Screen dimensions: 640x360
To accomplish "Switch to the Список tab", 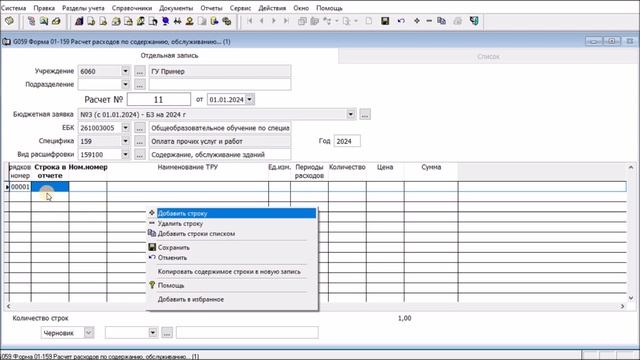I will pyautogui.click(x=489, y=56).
